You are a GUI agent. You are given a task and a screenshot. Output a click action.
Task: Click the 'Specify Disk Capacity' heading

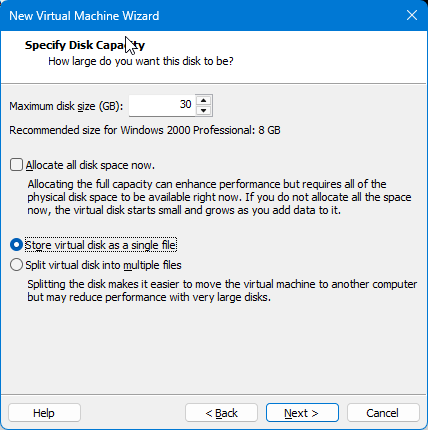click(85, 45)
